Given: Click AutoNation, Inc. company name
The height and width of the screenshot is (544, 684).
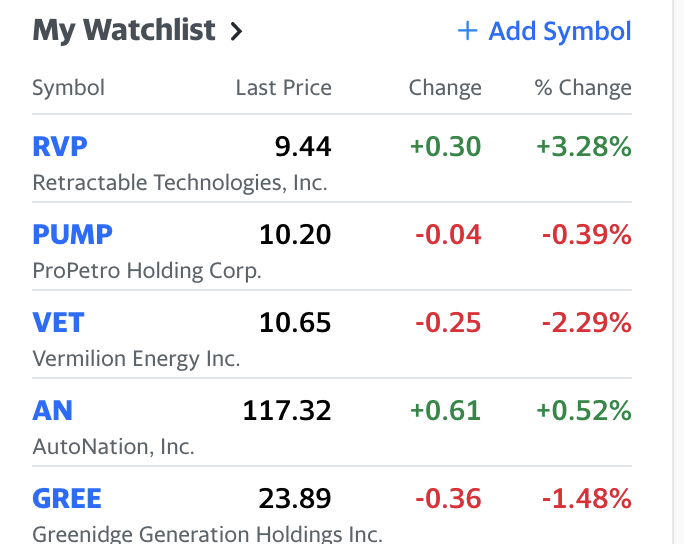Looking at the screenshot, I should click(113, 446).
